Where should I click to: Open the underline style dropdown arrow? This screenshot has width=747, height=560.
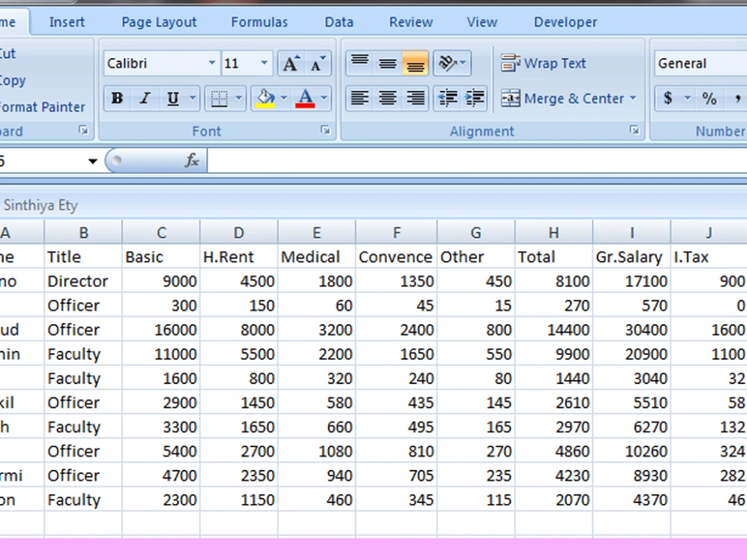click(x=193, y=99)
